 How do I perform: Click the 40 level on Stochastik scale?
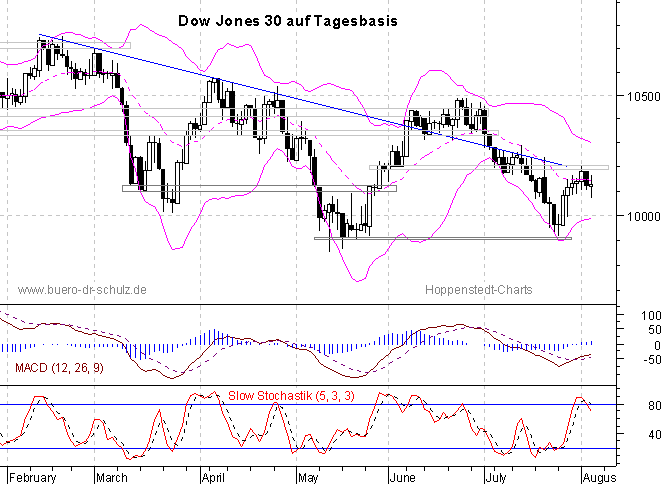[x=649, y=435]
